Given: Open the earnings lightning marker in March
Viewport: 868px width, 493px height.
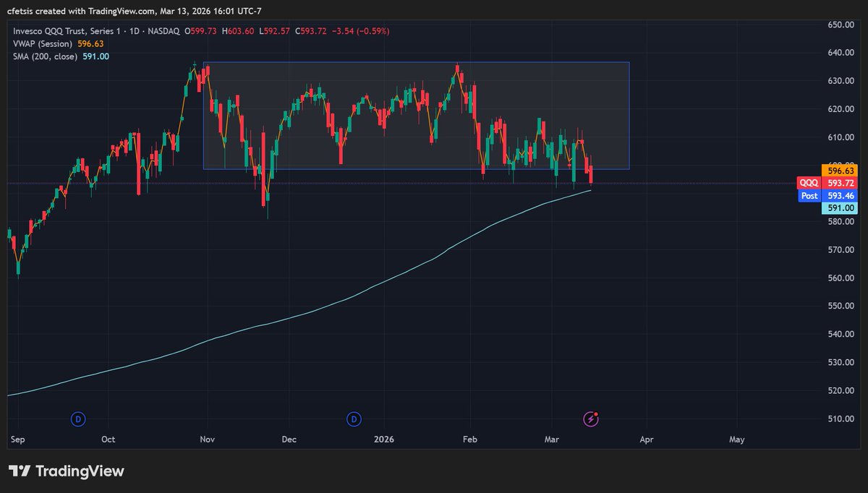Looking at the screenshot, I should click(x=592, y=419).
